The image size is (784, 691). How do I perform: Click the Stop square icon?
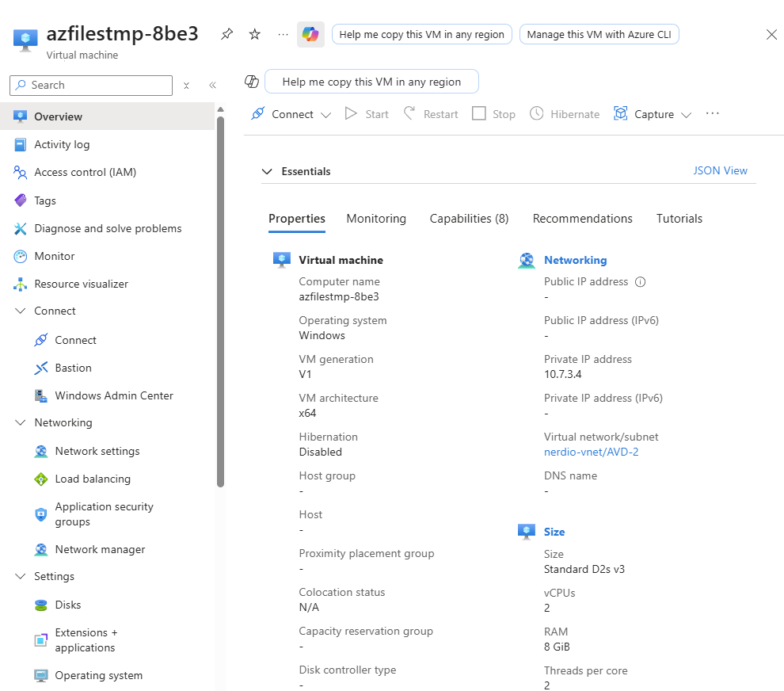(x=478, y=113)
